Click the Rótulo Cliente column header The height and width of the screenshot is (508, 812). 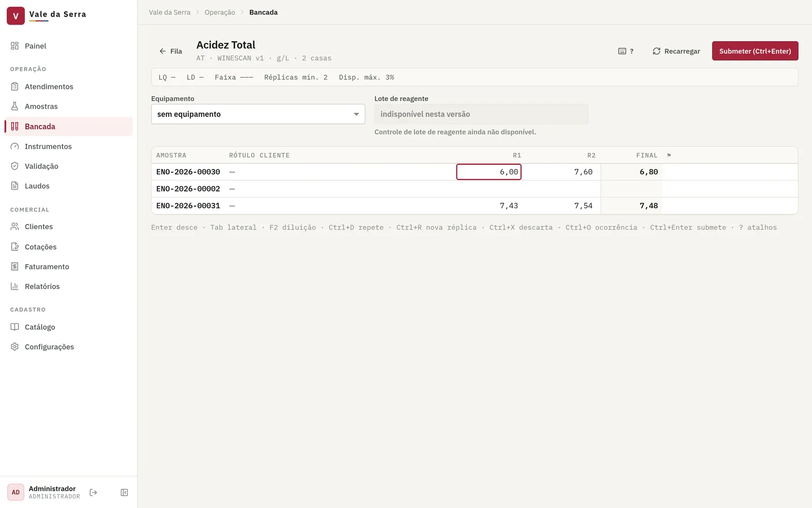coord(259,155)
